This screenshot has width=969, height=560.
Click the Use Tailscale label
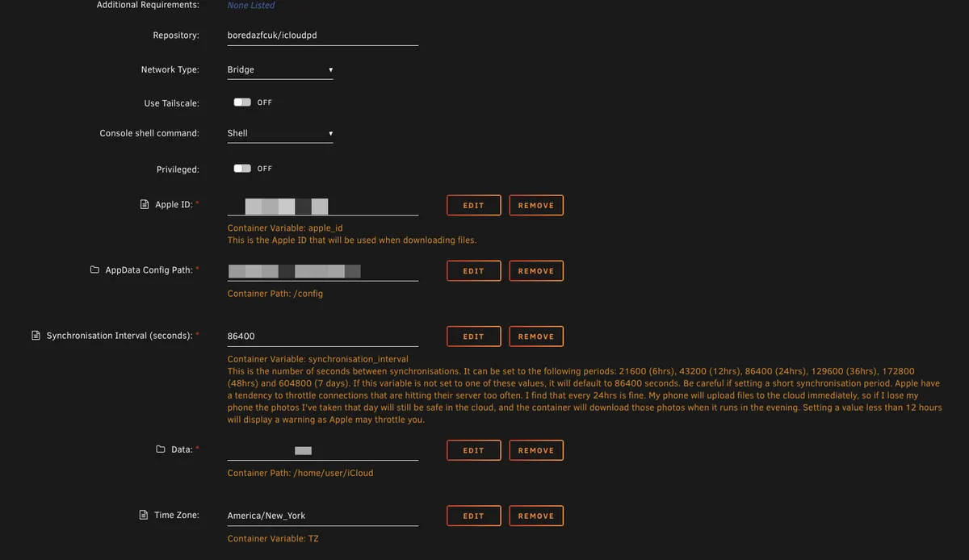(x=171, y=103)
